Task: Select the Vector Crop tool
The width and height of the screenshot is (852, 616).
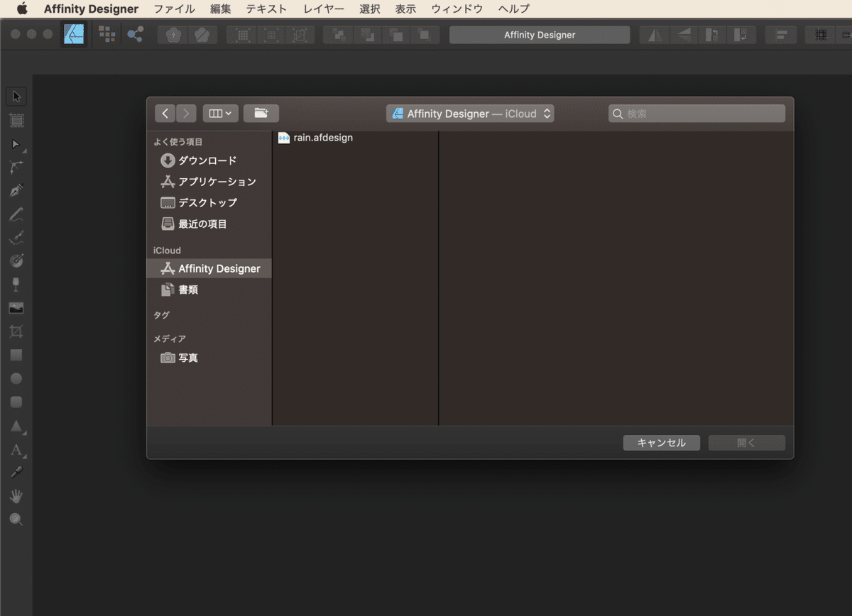Action: 16,331
